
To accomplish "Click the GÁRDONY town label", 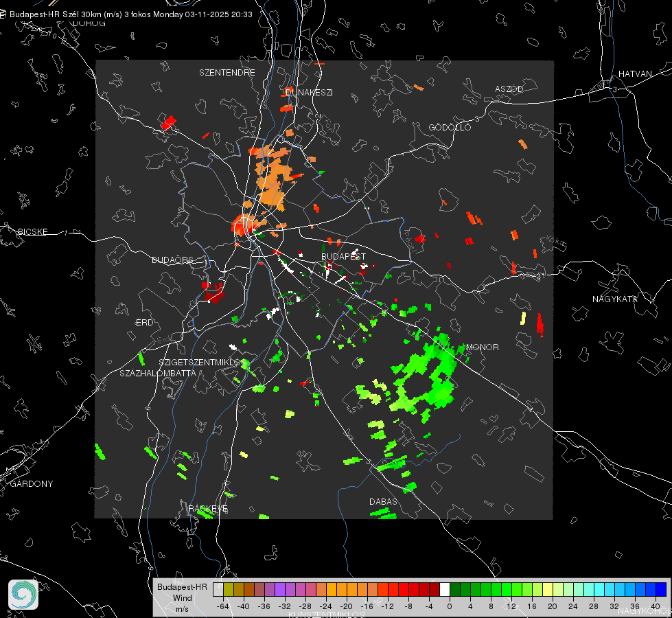I will click(32, 484).
